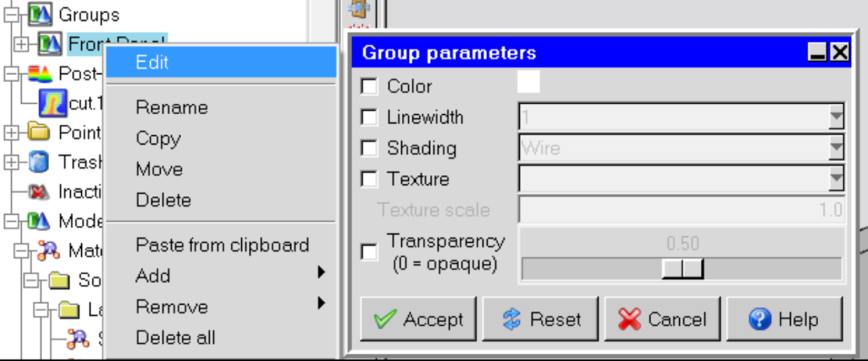Choose Paste from clipboard menu entry
The image size is (868, 361).
tap(221, 244)
